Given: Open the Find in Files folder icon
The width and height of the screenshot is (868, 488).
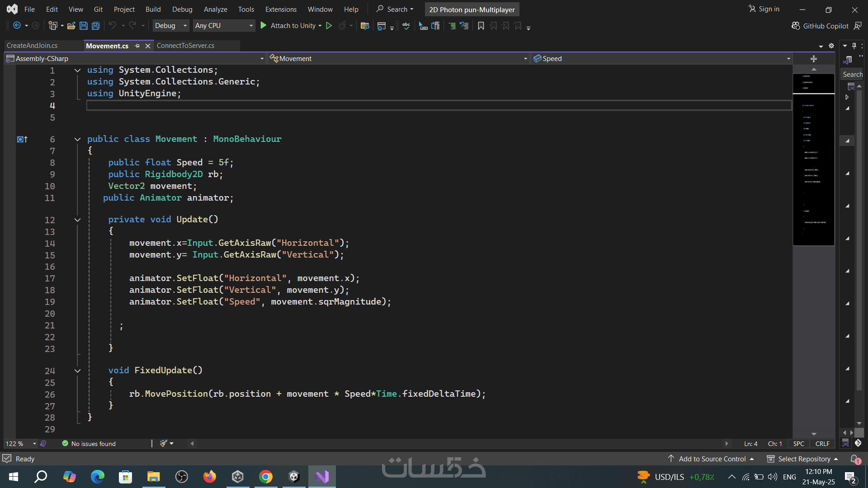Looking at the screenshot, I should tap(365, 26).
